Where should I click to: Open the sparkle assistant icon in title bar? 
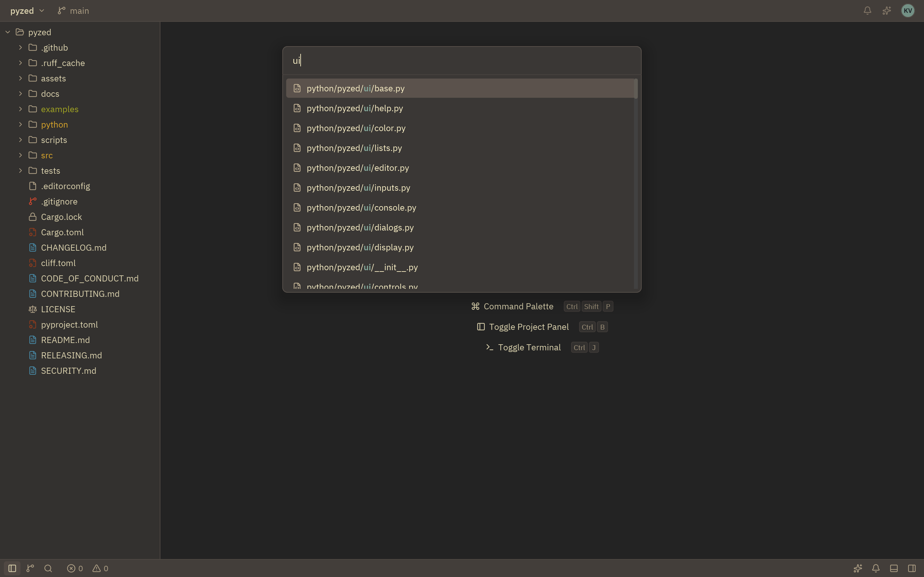pyautogui.click(x=886, y=11)
